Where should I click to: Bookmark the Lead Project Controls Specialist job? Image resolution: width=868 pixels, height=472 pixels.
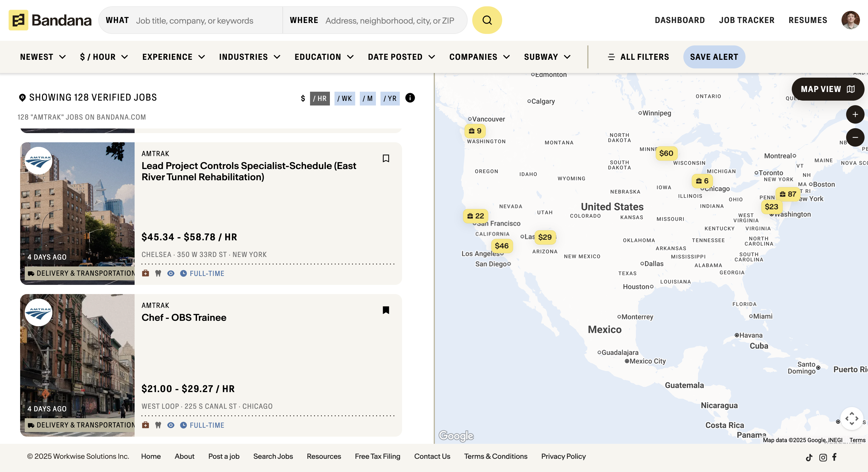[x=386, y=158]
